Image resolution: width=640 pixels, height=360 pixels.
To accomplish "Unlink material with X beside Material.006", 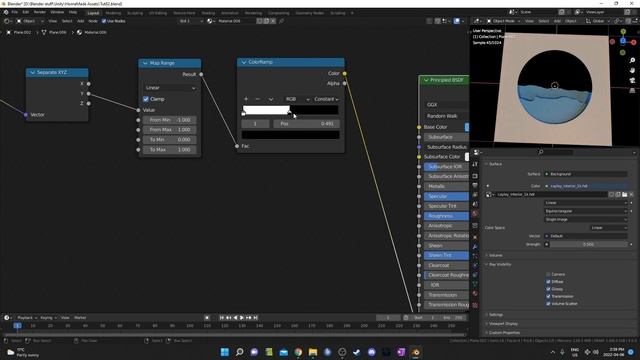I will tap(273, 21).
